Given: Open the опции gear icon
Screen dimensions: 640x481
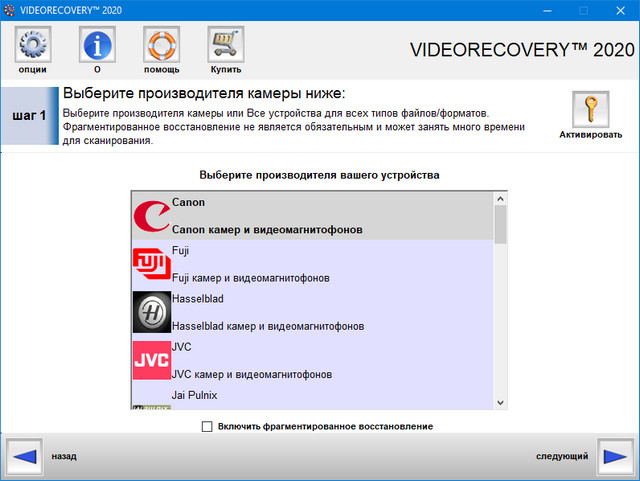Looking at the screenshot, I should coord(33,44).
